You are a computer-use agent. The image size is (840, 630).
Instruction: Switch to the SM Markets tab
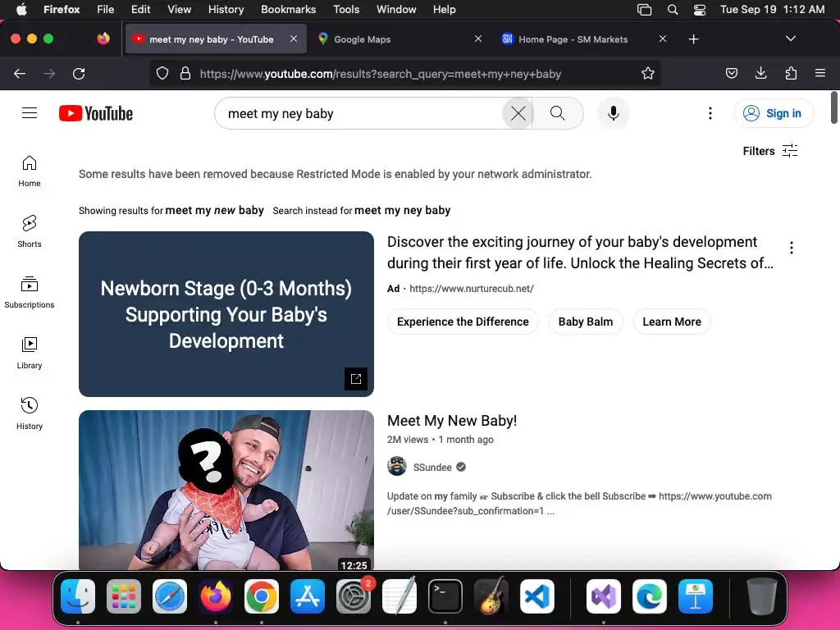click(584, 39)
